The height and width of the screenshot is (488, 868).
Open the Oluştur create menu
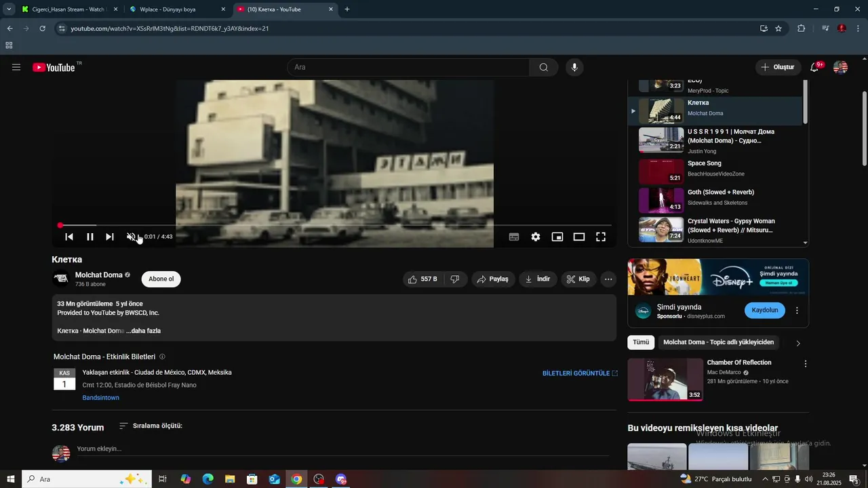click(x=778, y=67)
